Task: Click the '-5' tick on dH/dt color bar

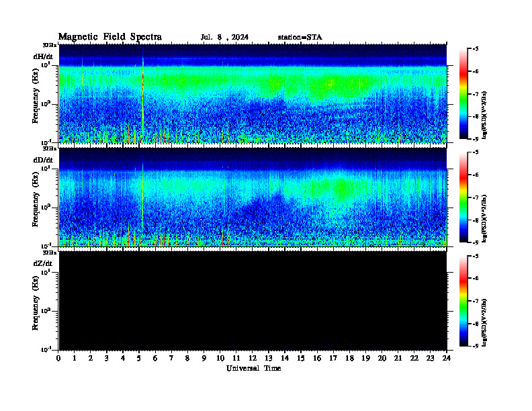Action: [x=476, y=49]
